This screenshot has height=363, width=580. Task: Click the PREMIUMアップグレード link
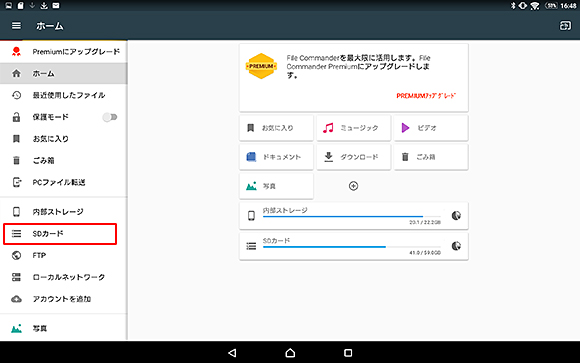coord(426,96)
